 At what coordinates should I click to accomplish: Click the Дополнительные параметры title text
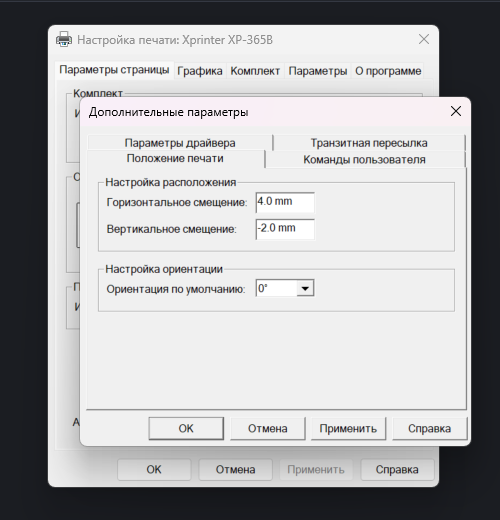point(169,112)
